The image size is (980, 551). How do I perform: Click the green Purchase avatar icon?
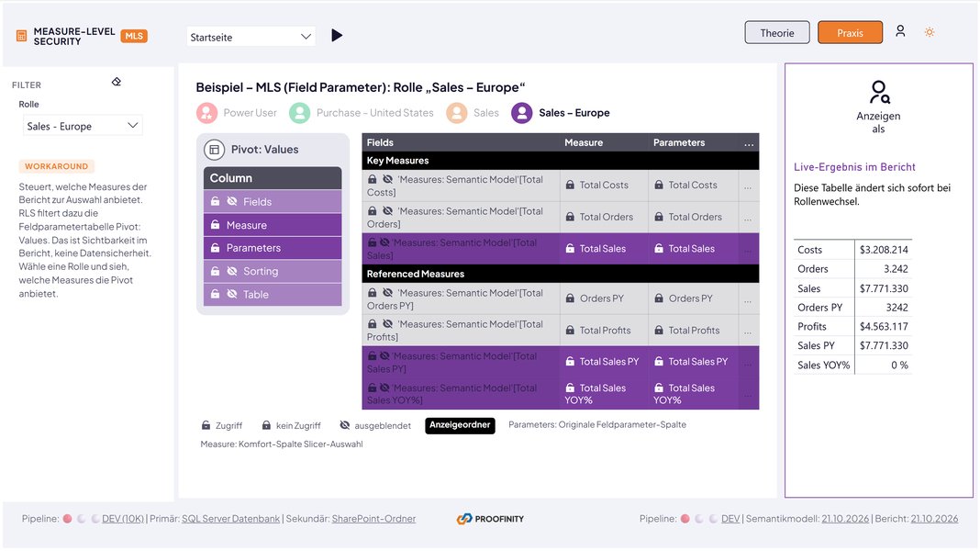point(299,113)
